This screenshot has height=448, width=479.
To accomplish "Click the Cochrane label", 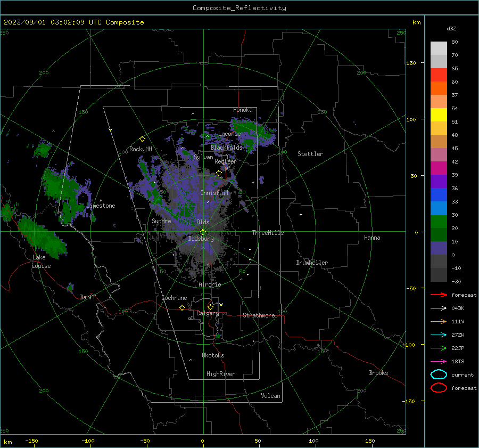I will 174,298.
